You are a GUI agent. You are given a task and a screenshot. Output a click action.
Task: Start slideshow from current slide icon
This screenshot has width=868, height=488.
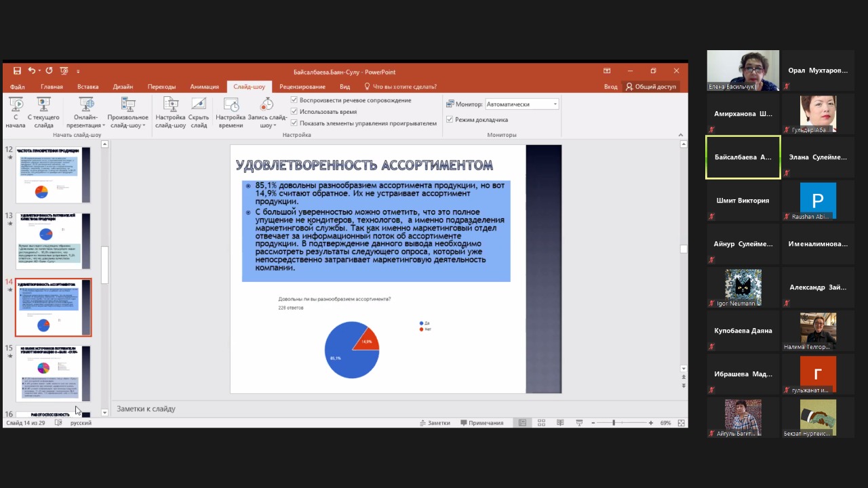(x=43, y=104)
